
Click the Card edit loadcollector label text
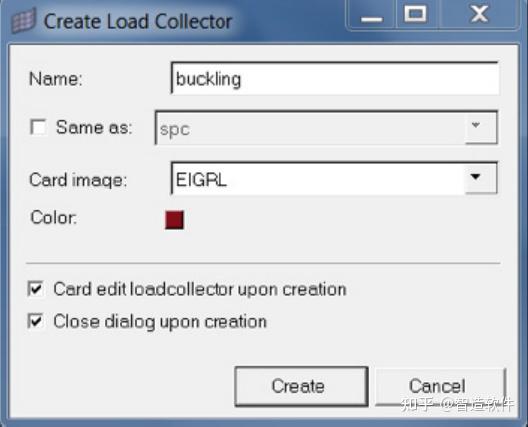(200, 290)
